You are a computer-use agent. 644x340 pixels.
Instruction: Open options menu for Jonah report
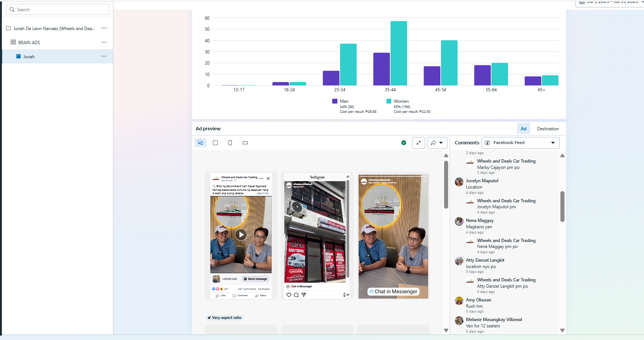pyautogui.click(x=104, y=56)
